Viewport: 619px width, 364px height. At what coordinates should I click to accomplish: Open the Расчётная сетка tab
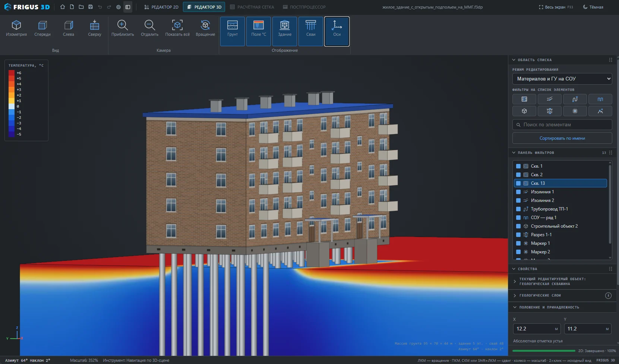(252, 7)
